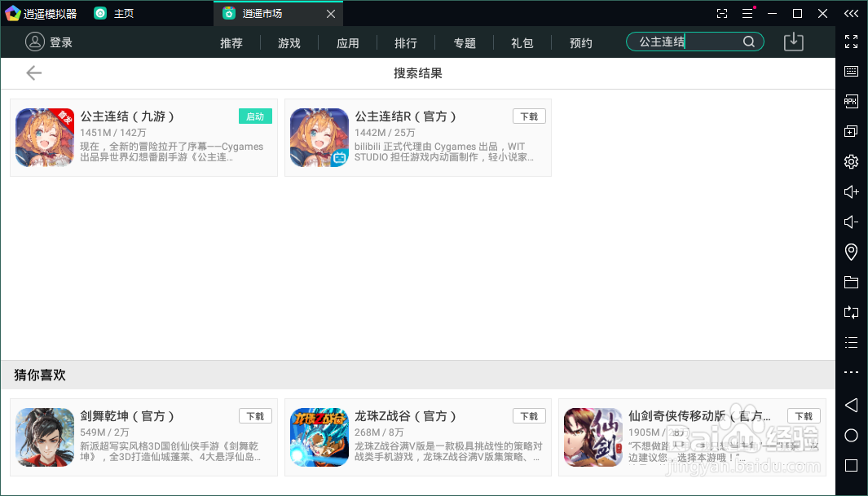Open the 排行 menu item

coord(406,42)
